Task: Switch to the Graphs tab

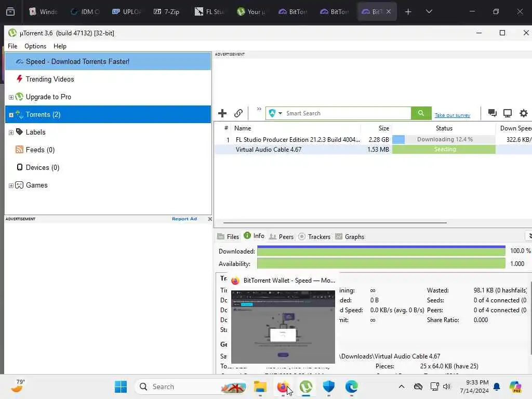Action: point(350,236)
